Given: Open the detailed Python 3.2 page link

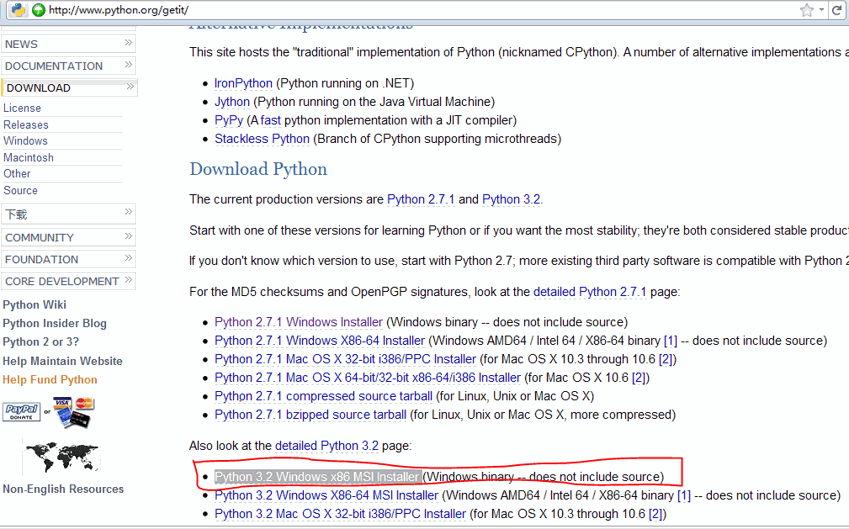Looking at the screenshot, I should point(327,446).
